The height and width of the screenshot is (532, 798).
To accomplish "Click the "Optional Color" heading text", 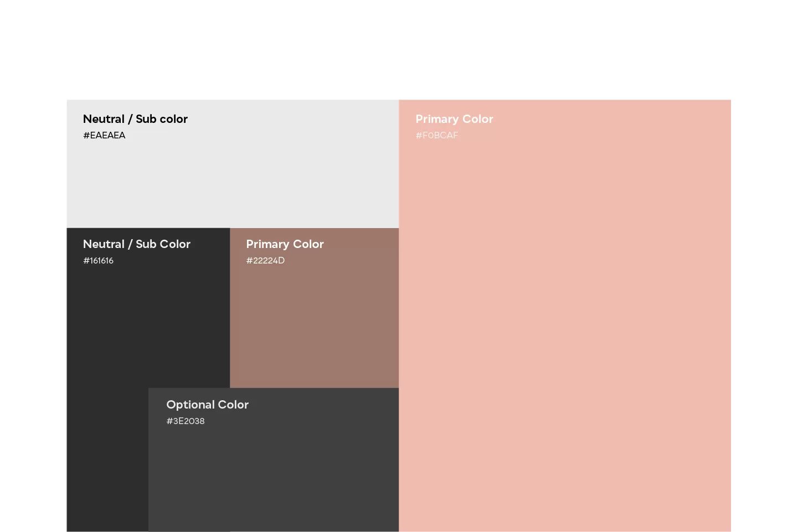I will 207,405.
